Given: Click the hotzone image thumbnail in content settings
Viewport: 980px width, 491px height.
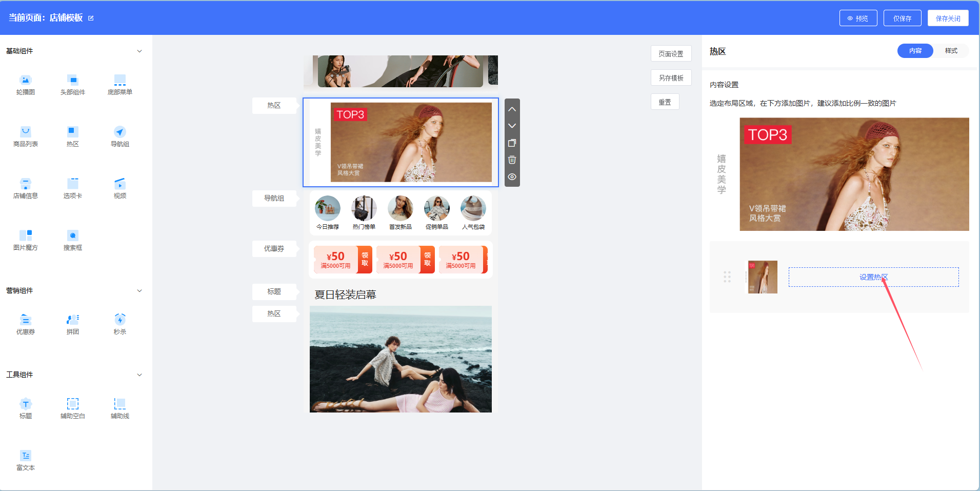Looking at the screenshot, I should [762, 277].
